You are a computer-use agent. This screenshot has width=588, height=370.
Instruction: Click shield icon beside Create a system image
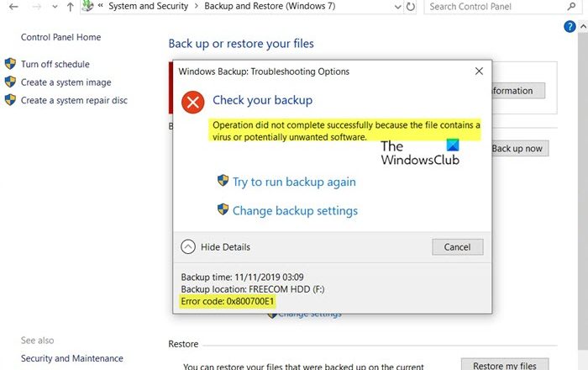10,82
